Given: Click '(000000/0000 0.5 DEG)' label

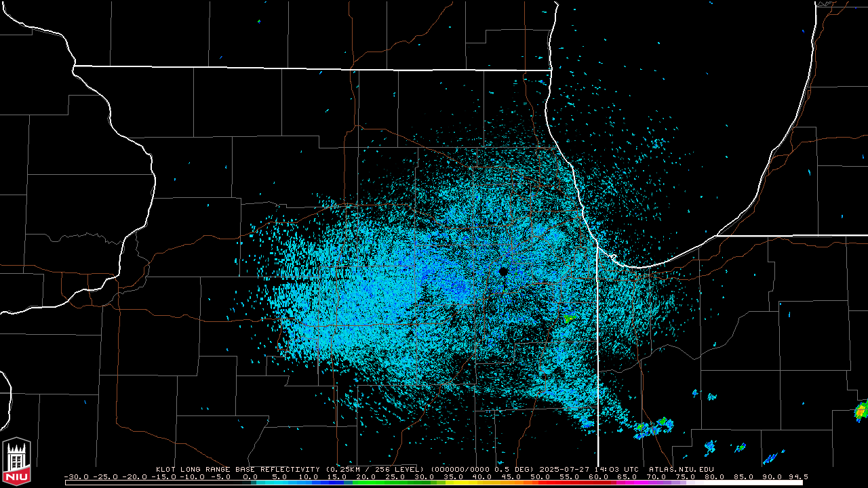Looking at the screenshot, I should (x=481, y=469).
